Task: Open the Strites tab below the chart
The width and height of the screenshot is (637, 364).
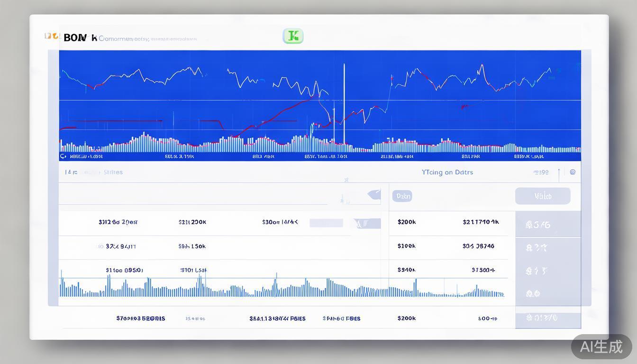Action: pos(113,173)
